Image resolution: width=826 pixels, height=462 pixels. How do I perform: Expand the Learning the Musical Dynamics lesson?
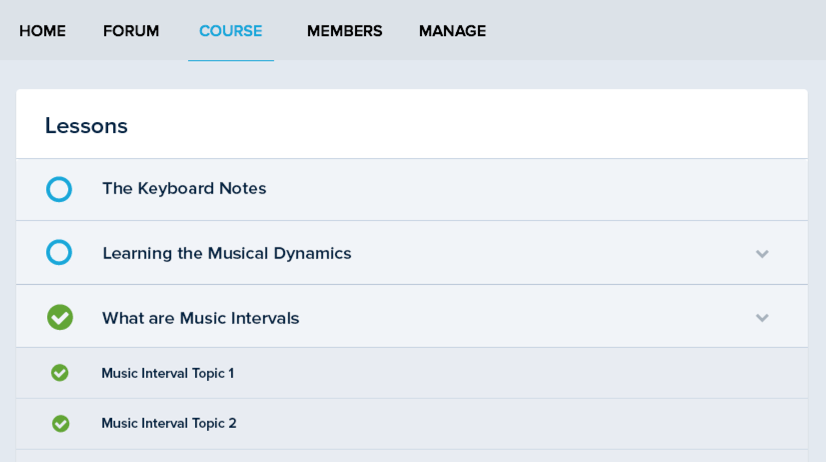tap(762, 254)
